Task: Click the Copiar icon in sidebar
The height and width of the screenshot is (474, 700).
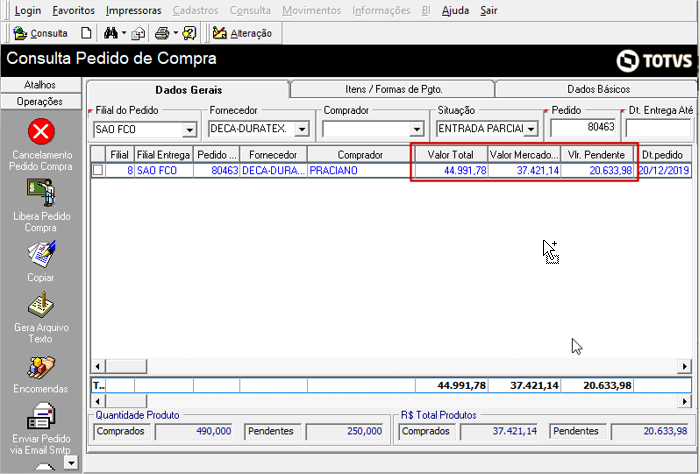Action: point(41,254)
